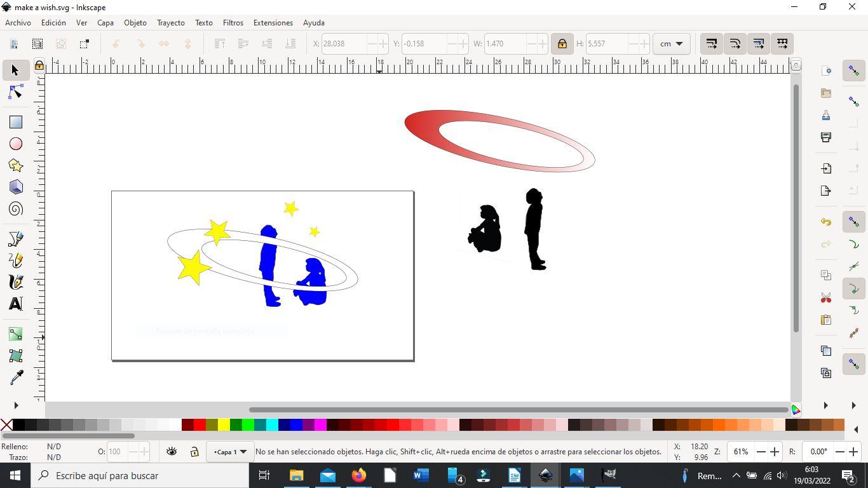The image size is (868, 488).
Task: Select the Selector arrow tool
Action: click(15, 70)
